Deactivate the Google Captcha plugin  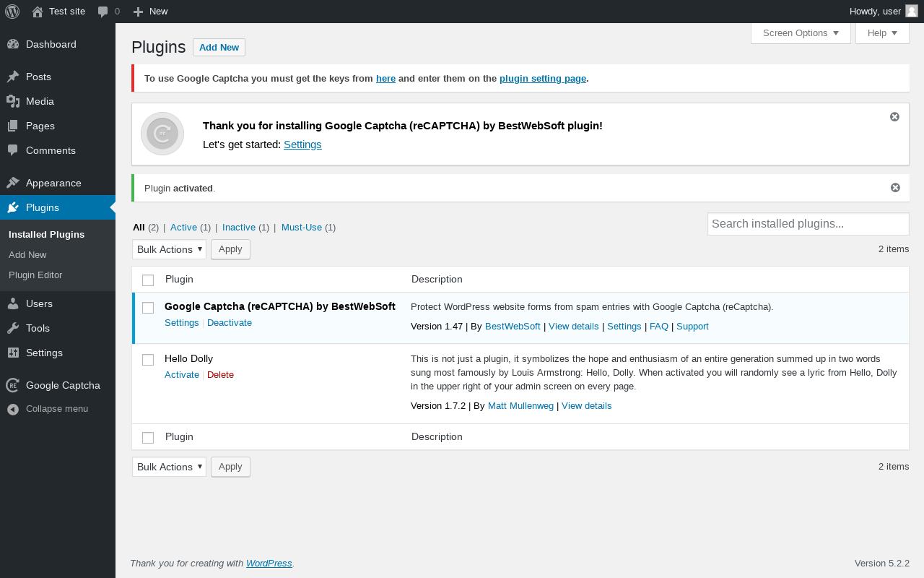(230, 323)
